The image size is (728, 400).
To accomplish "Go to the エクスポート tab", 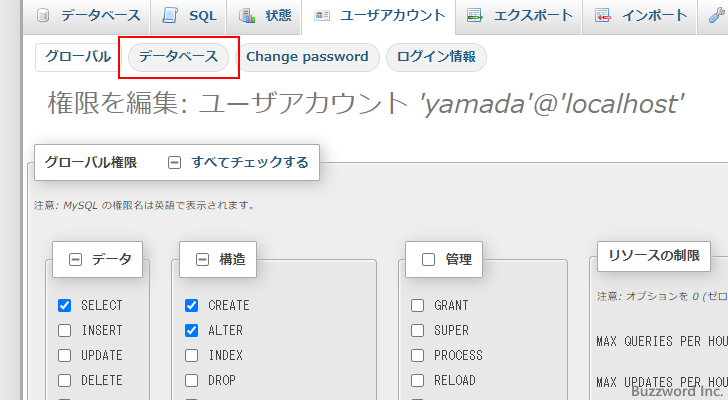I will 519,16.
